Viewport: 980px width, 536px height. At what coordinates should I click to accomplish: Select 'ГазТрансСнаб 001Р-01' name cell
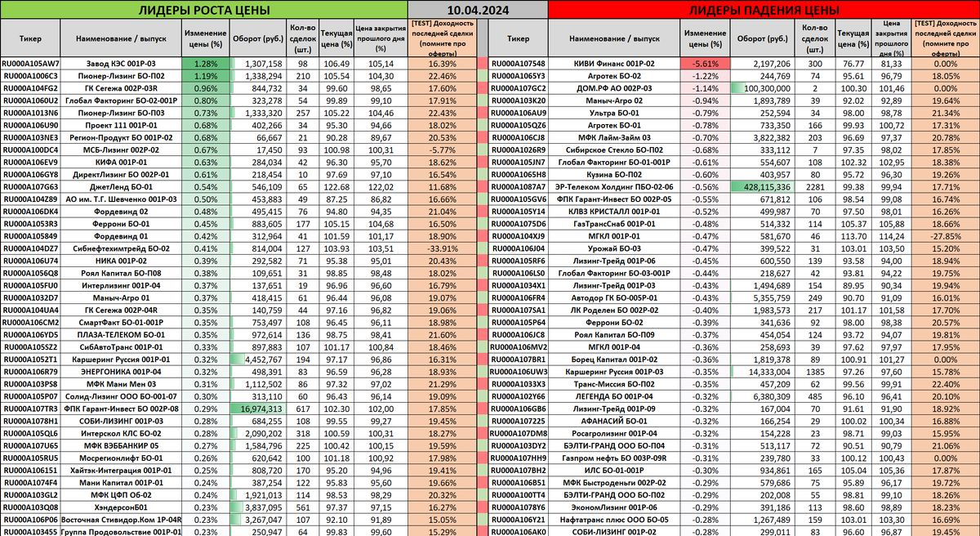pyautogui.click(x=615, y=223)
